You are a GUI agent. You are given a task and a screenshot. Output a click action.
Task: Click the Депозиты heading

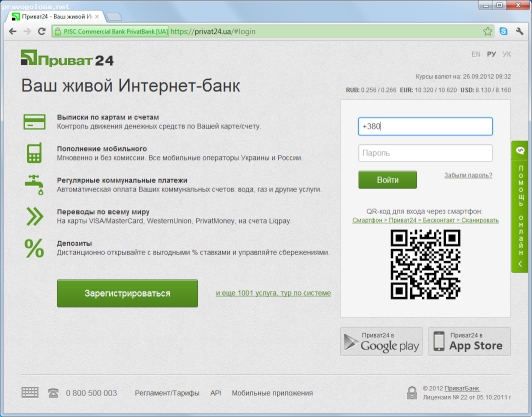click(x=74, y=243)
